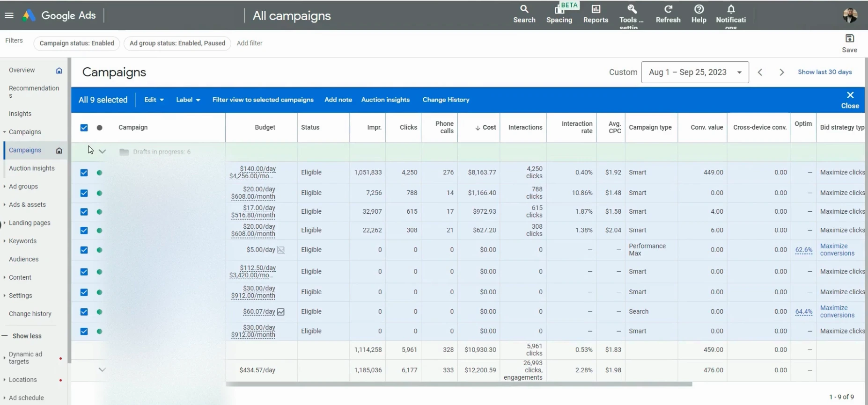Screen dimensions: 868x405
Task: Open Audiences in sidebar
Action: 24,260
